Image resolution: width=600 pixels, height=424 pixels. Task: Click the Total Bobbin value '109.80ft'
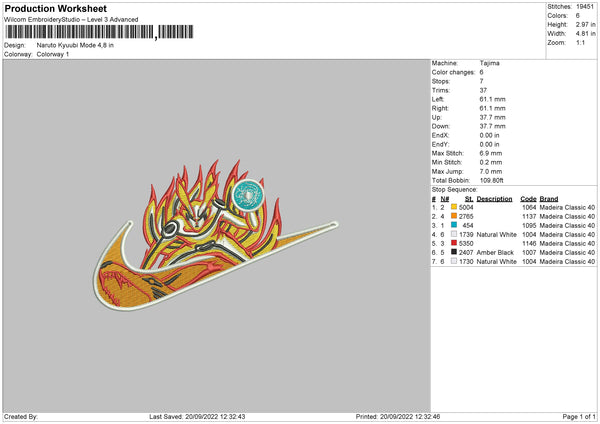492,181
